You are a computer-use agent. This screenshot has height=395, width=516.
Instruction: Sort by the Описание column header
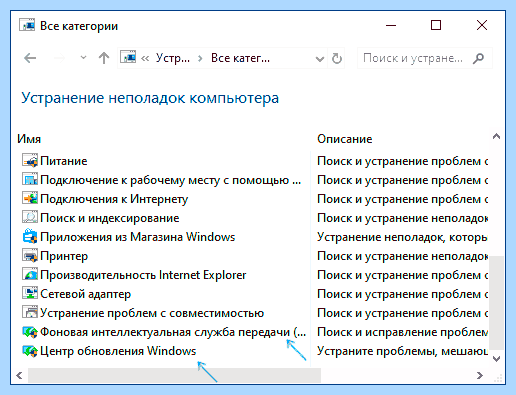pos(345,139)
